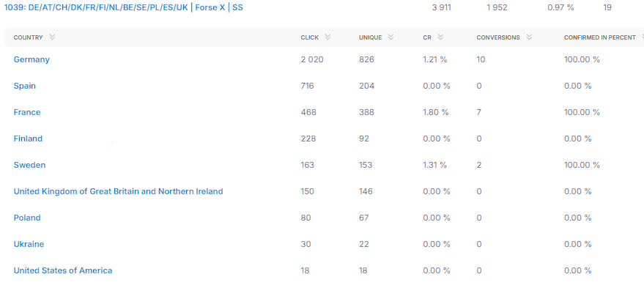Open Sweden country statistics
Image resolution: width=644 pixels, height=288 pixels.
click(29, 165)
